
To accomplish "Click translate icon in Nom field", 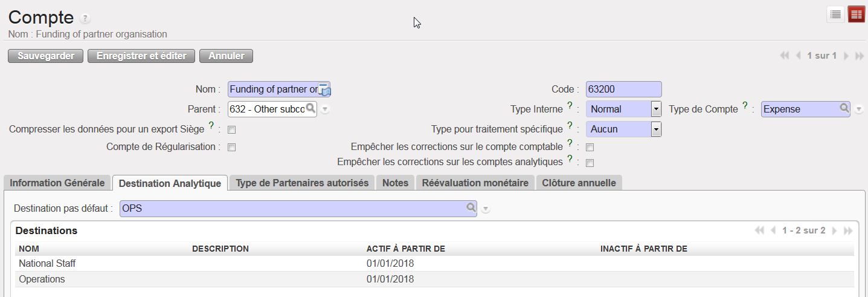I will 324,90.
